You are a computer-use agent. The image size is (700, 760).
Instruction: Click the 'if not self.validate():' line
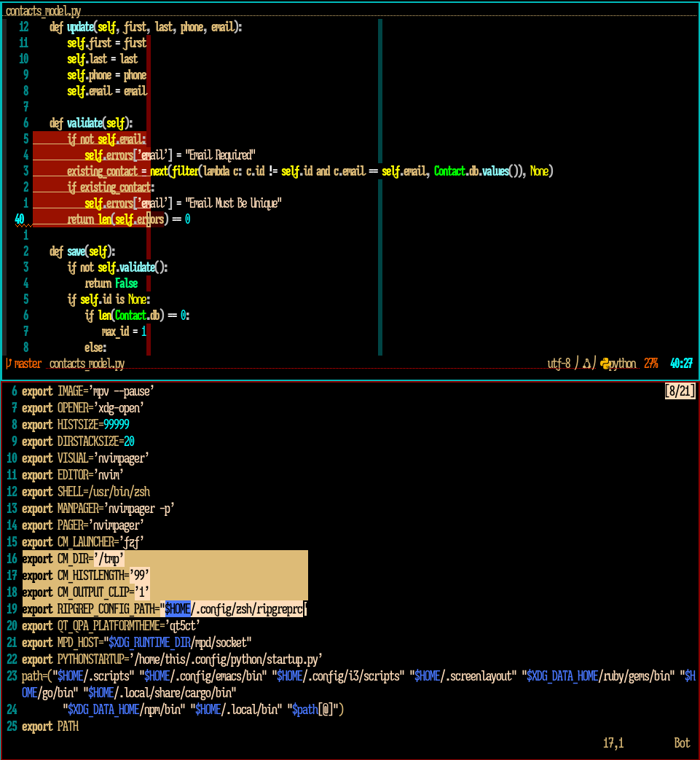point(118,267)
